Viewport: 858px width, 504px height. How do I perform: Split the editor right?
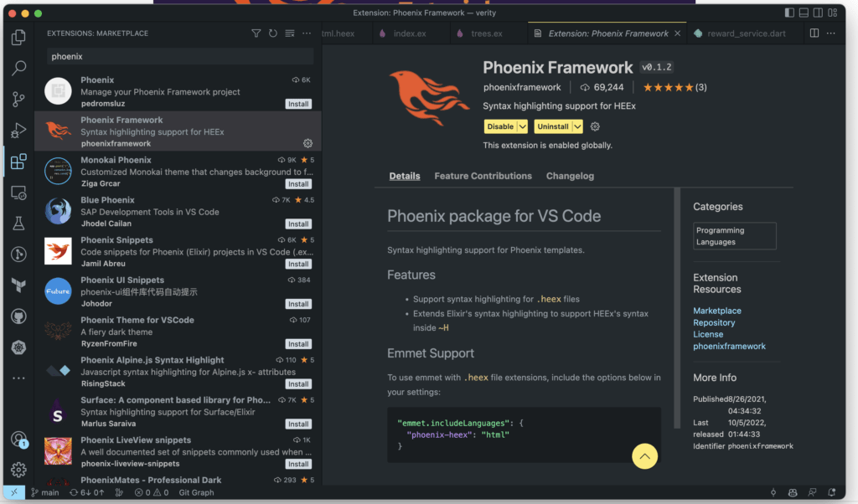tap(814, 33)
